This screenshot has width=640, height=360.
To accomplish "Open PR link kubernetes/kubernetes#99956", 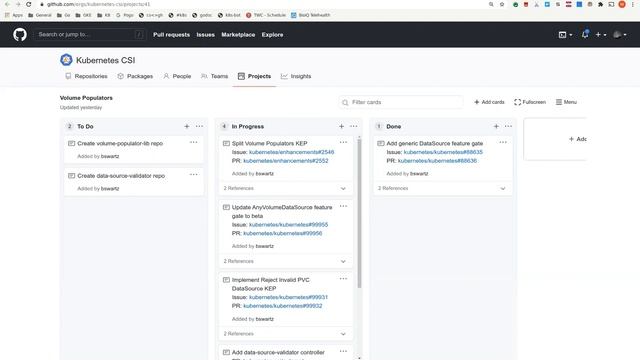I will click(x=282, y=233).
